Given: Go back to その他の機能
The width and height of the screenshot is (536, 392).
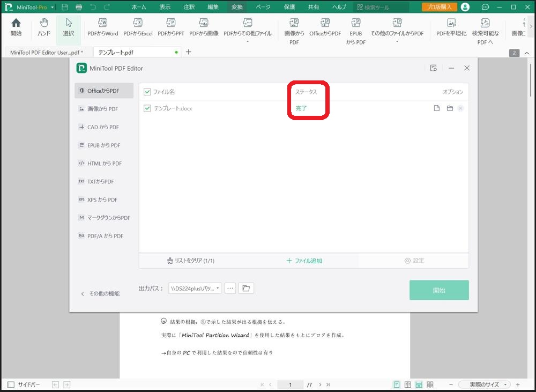Looking at the screenshot, I should click(100, 293).
